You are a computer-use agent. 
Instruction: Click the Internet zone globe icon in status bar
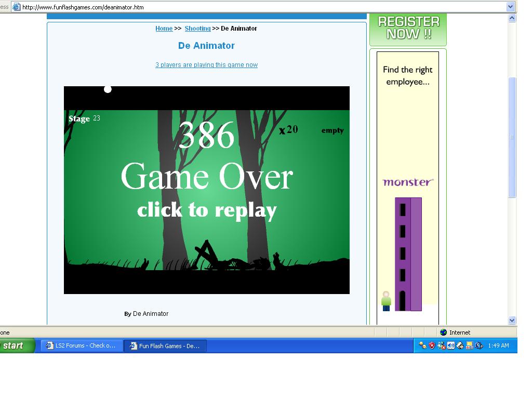[x=444, y=332]
